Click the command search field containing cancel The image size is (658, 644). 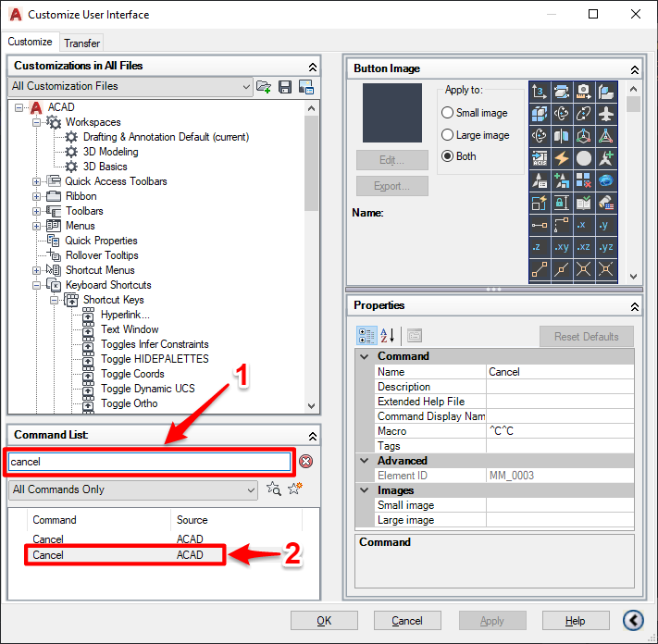tap(149, 462)
